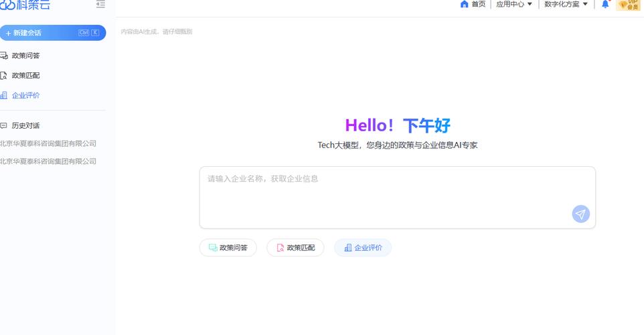Open the VIP 会员 badge
The width and height of the screenshot is (644, 335).
[628, 5]
